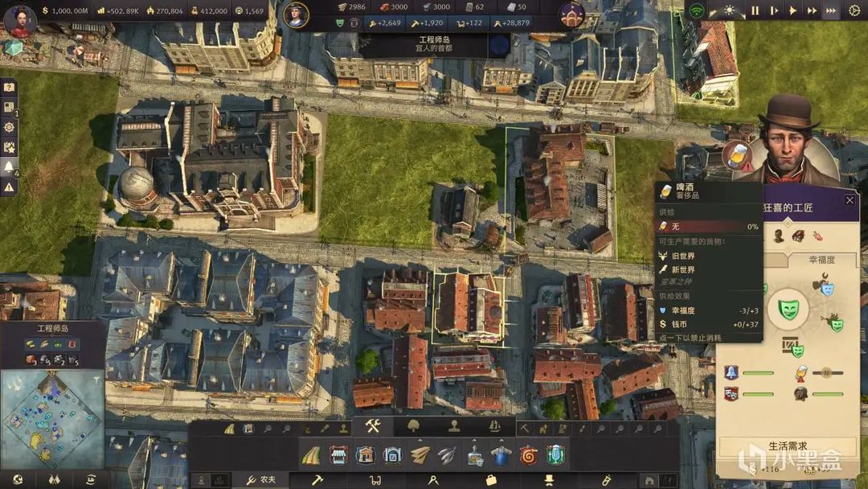Select the residence house building icon
The image size is (868, 489).
tap(366, 455)
